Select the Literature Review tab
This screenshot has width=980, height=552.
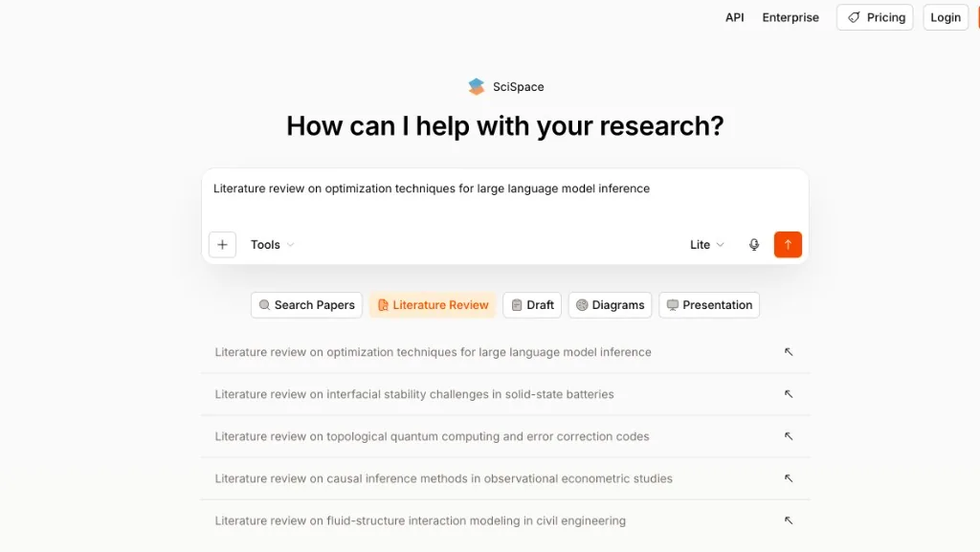(x=433, y=305)
